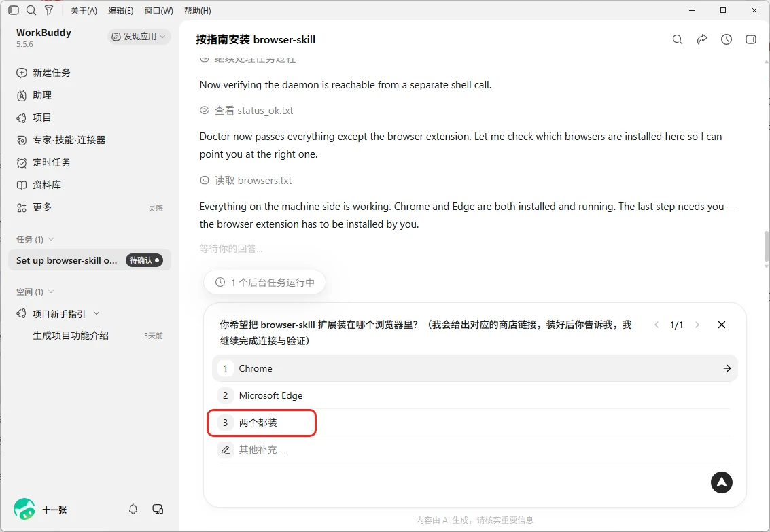This screenshot has height=532, width=770.
Task: Open 专家·技能·连接器 section
Action: pos(61,140)
